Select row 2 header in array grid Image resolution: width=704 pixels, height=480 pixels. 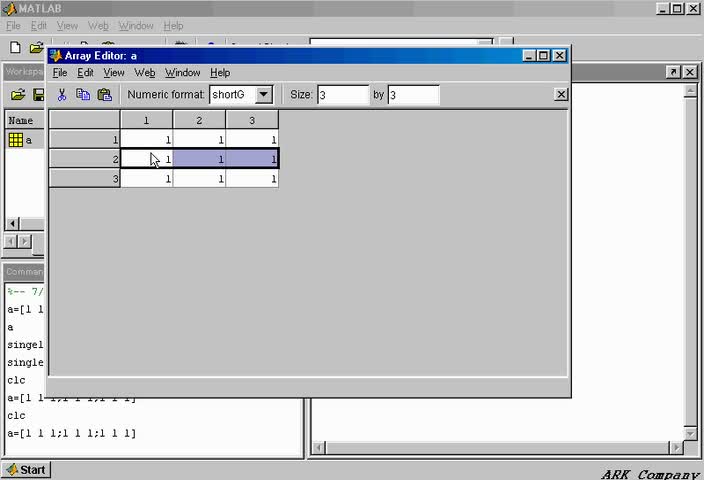pyautogui.click(x=84, y=159)
